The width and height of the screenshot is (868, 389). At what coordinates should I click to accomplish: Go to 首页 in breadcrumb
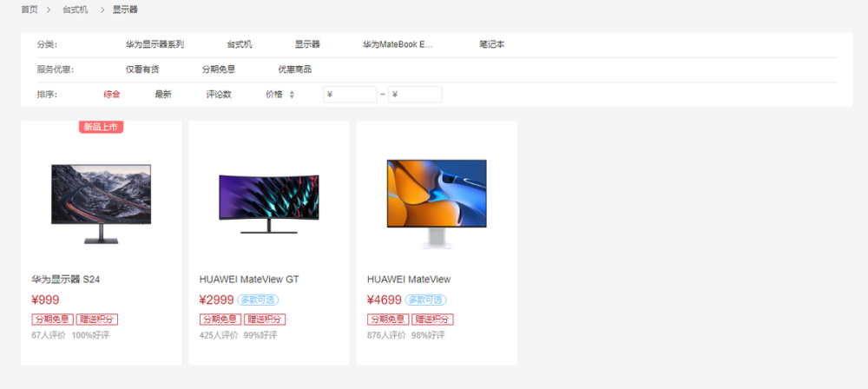30,10
